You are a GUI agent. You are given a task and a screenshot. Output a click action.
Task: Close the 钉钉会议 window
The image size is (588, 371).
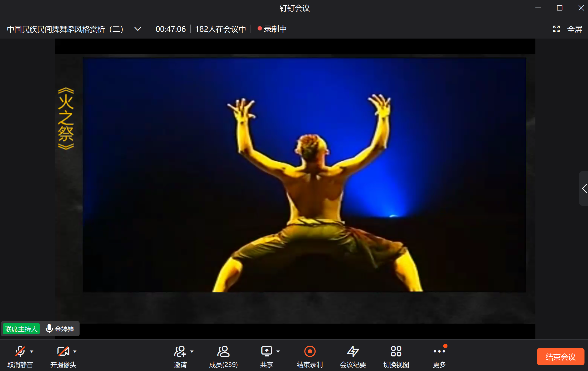[581, 8]
